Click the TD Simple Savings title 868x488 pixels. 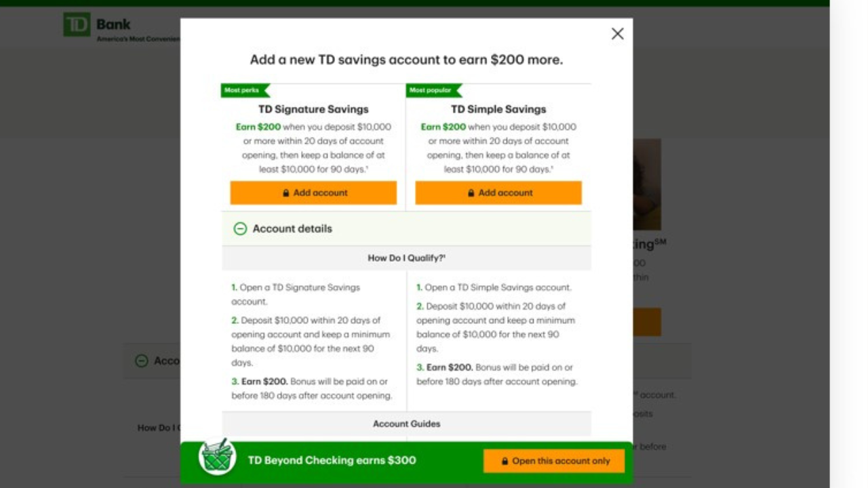pos(498,109)
